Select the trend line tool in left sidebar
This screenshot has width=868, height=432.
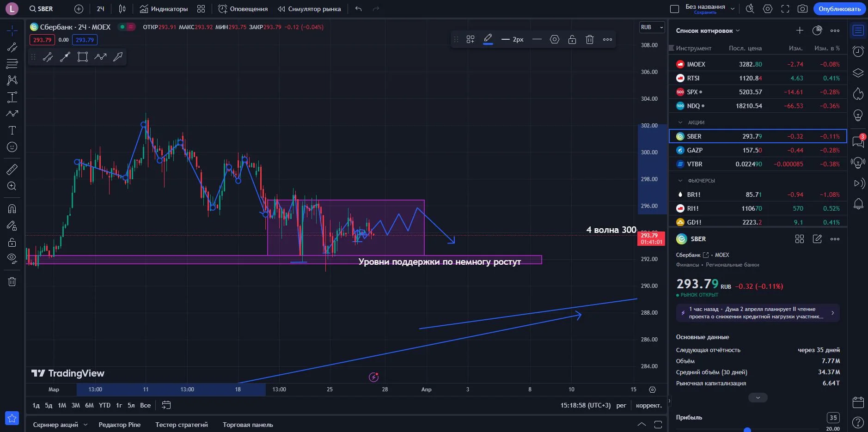pos(12,47)
